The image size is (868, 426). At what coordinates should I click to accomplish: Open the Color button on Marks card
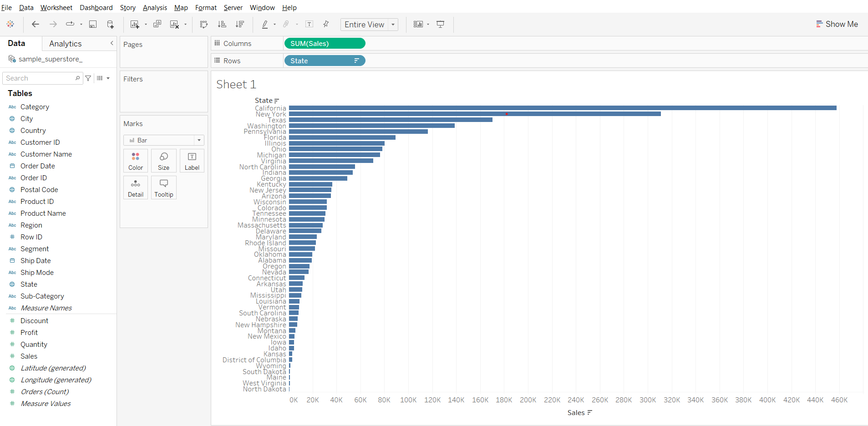(135, 161)
